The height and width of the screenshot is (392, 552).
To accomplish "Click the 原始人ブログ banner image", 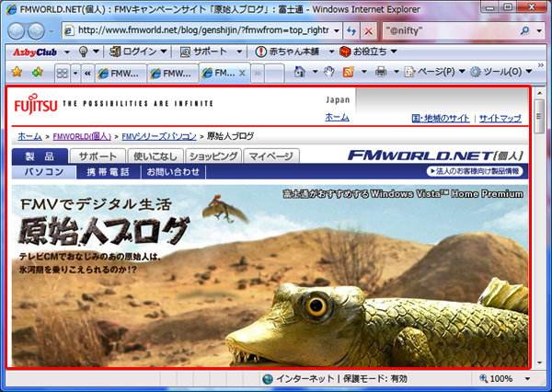I will pos(270,276).
